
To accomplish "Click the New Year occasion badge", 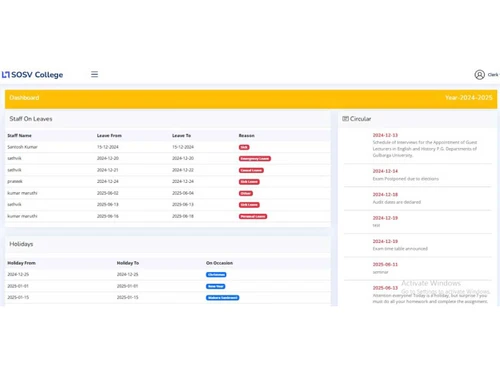I will 216,286.
